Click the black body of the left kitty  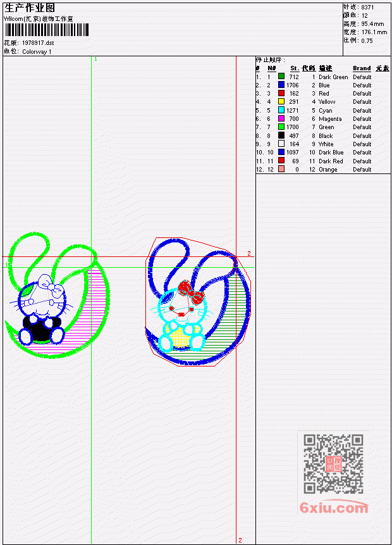pyautogui.click(x=41, y=329)
